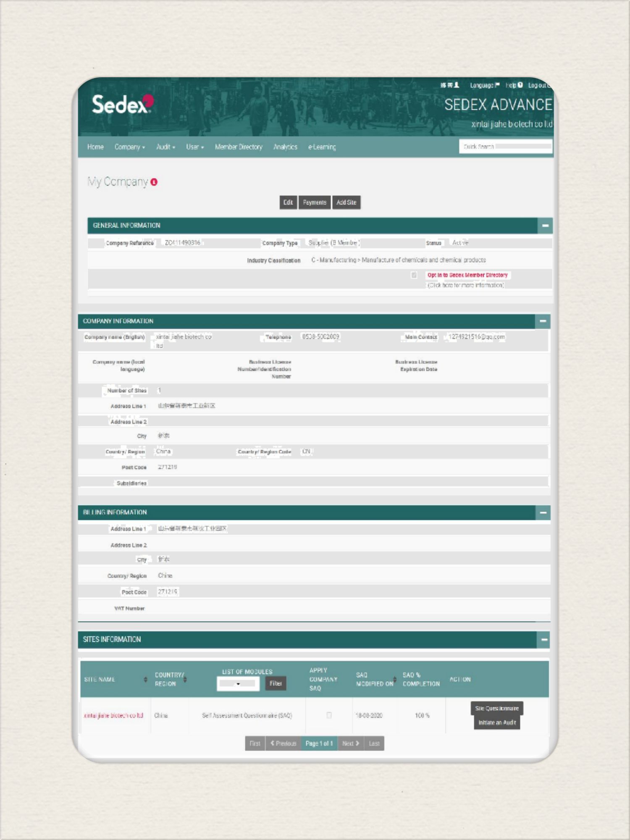Collapse the Billing Information section
Image resolution: width=630 pixels, height=840 pixels.
click(x=543, y=513)
